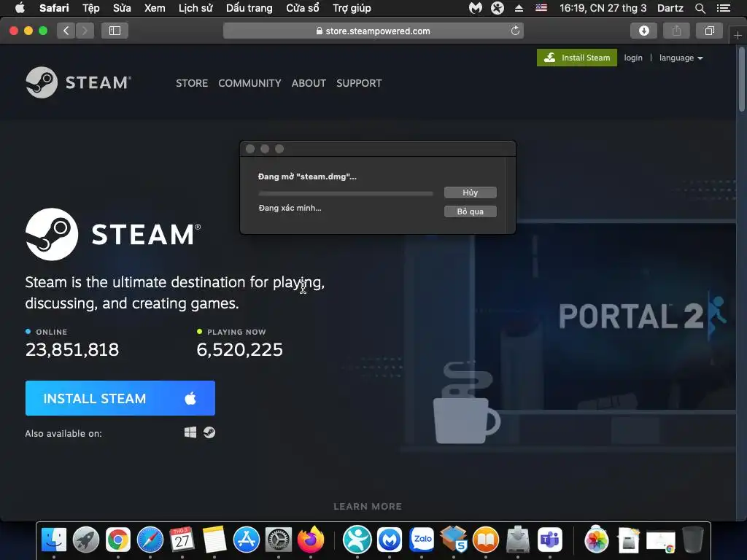Image resolution: width=747 pixels, height=560 pixels.
Task: Open Notification Center list icon
Action: [724, 7]
